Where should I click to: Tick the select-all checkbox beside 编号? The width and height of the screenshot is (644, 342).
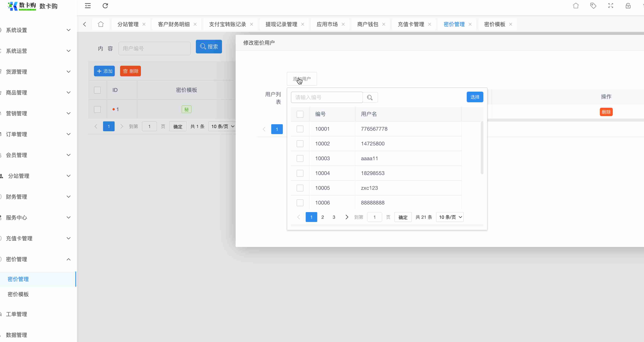pyautogui.click(x=300, y=114)
